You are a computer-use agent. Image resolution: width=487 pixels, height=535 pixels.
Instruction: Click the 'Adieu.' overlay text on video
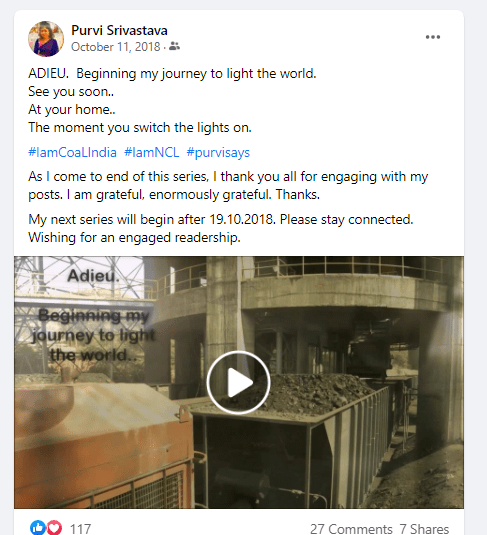[93, 276]
